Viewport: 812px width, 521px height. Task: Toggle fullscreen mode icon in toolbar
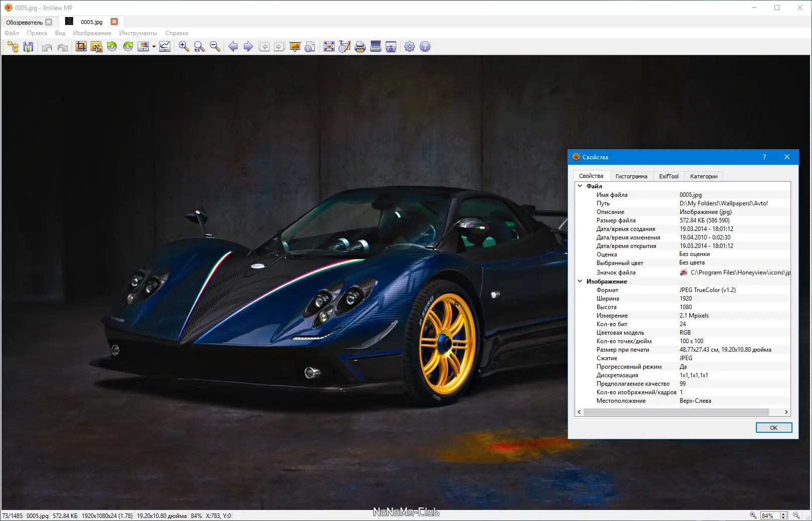point(329,47)
